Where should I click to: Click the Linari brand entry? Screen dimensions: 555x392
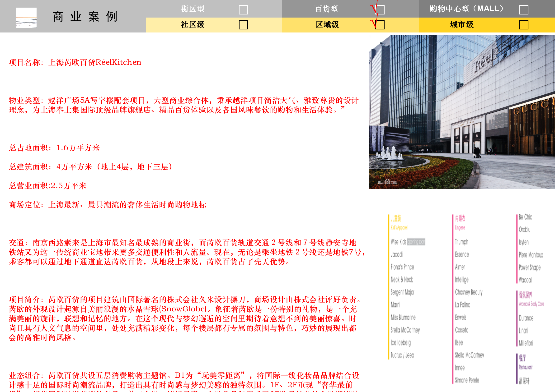pos(523,330)
